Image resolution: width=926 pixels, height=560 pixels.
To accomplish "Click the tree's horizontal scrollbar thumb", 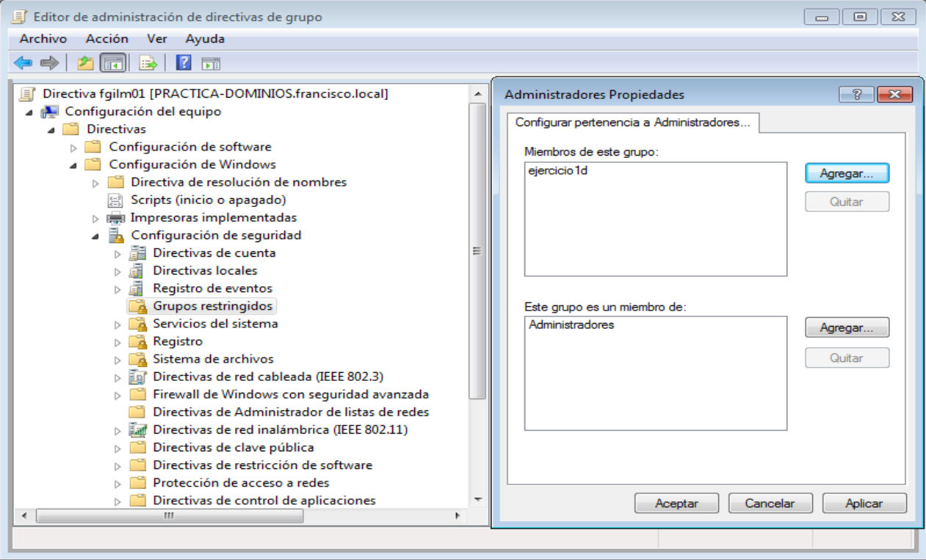I will pos(169,516).
